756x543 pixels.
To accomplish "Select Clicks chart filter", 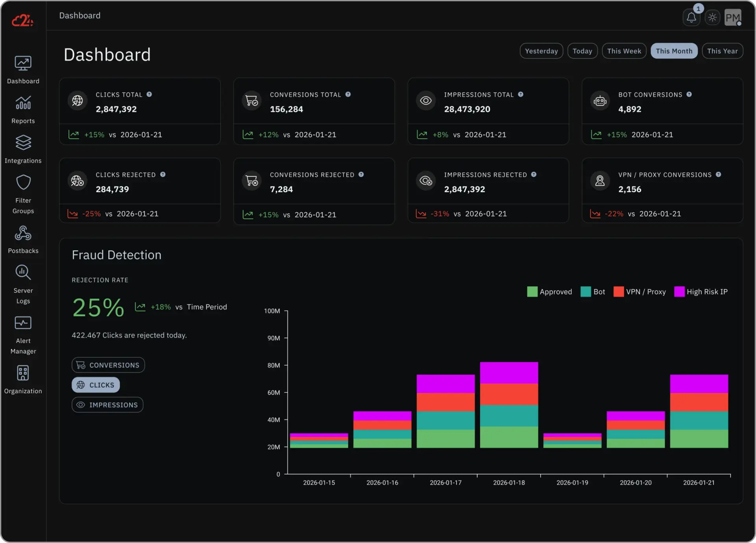I will tap(96, 385).
